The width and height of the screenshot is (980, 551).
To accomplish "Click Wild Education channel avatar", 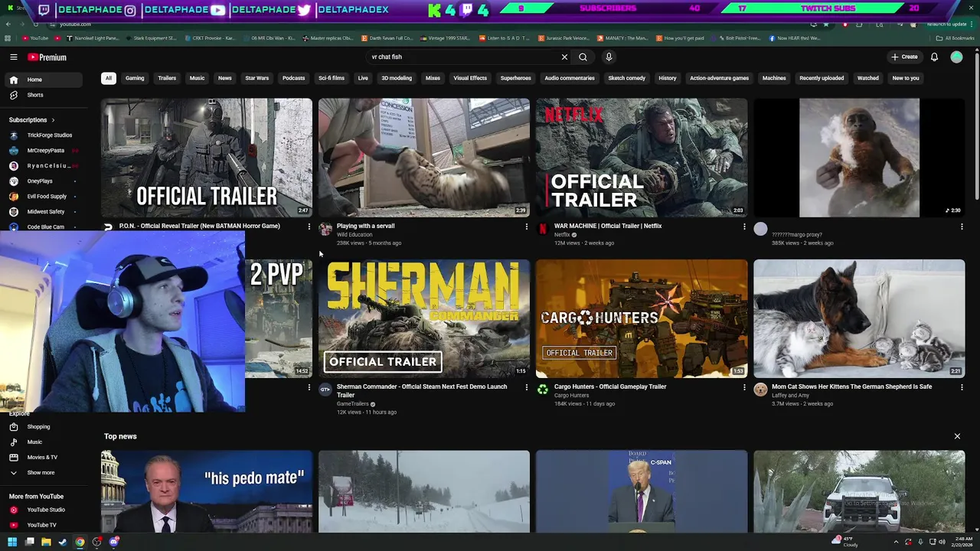I will click(x=325, y=229).
